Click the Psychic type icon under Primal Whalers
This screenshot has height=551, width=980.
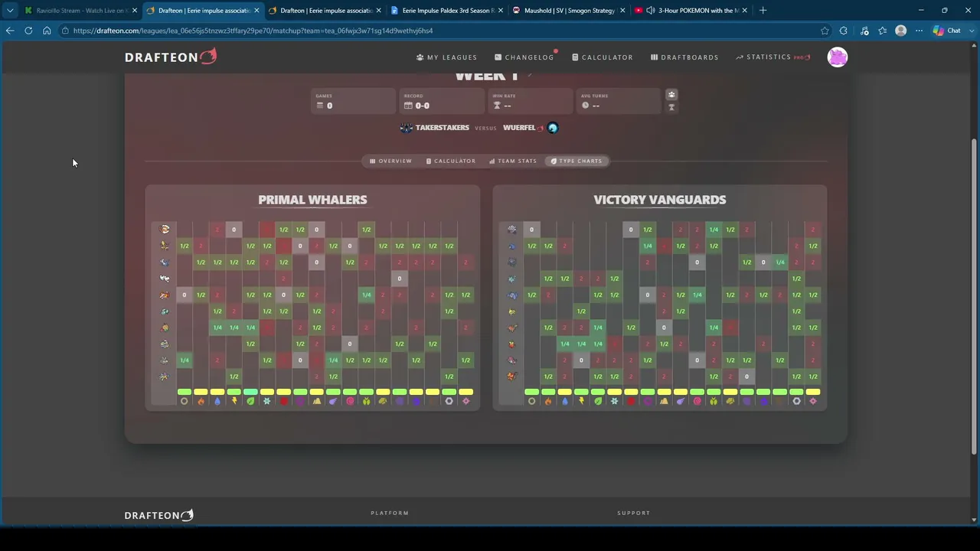[x=350, y=401]
